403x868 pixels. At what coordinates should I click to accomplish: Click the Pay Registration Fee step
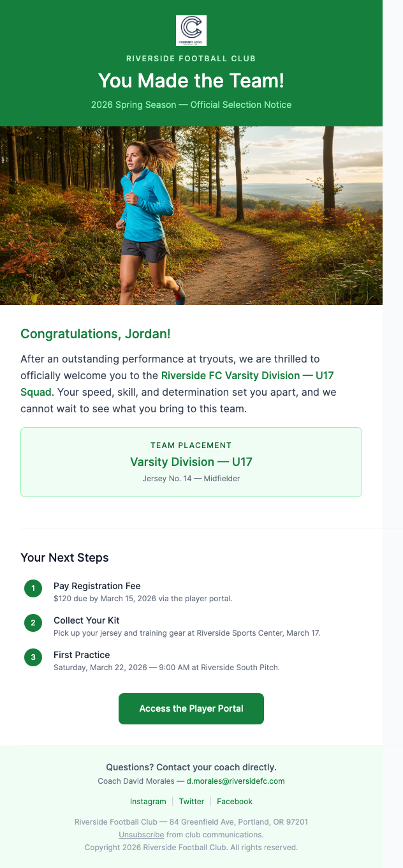(x=97, y=586)
